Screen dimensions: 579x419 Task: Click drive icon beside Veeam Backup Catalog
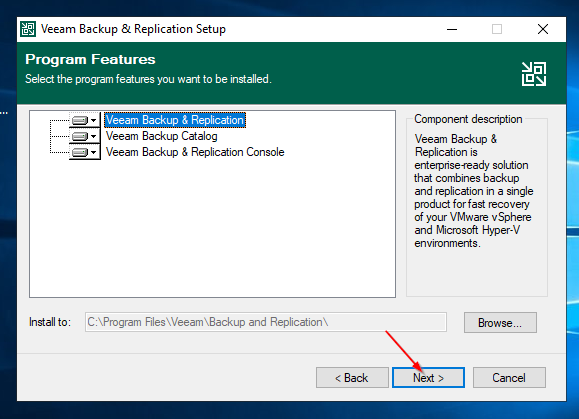80,136
